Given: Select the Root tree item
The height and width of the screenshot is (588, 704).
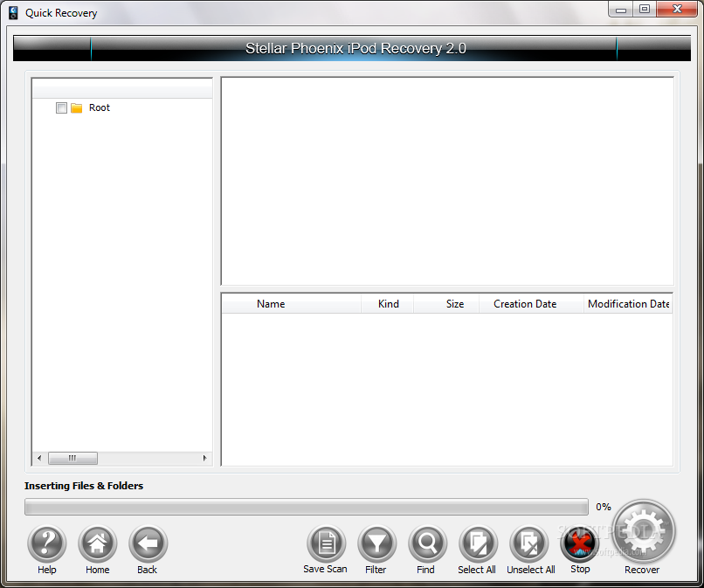Looking at the screenshot, I should (100, 107).
